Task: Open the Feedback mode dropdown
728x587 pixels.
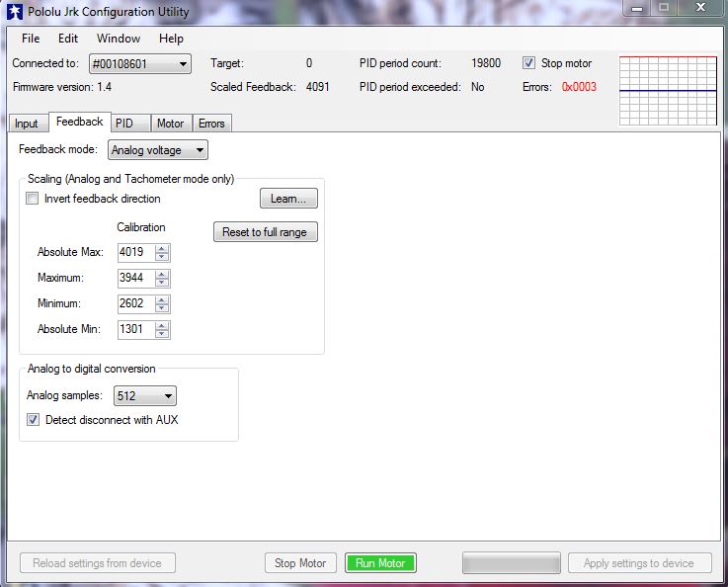Action: [x=158, y=150]
